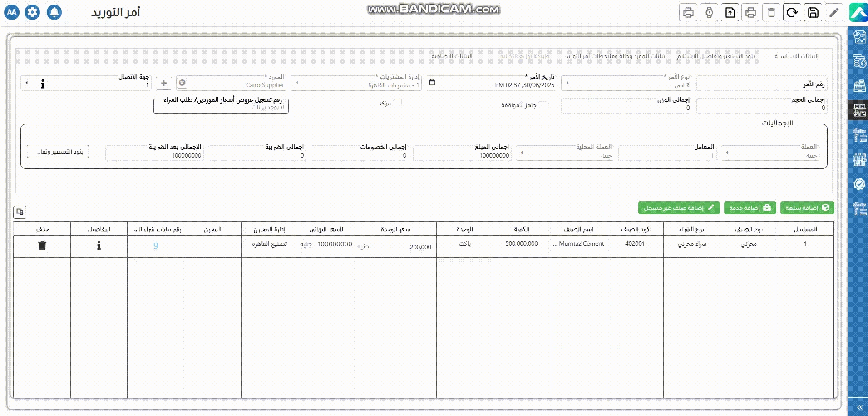Click the save icon in top toolbar

pyautogui.click(x=813, y=13)
